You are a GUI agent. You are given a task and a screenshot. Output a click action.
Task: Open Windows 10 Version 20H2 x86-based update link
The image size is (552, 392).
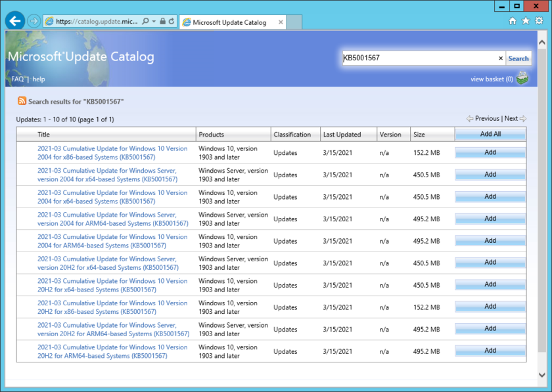point(112,307)
